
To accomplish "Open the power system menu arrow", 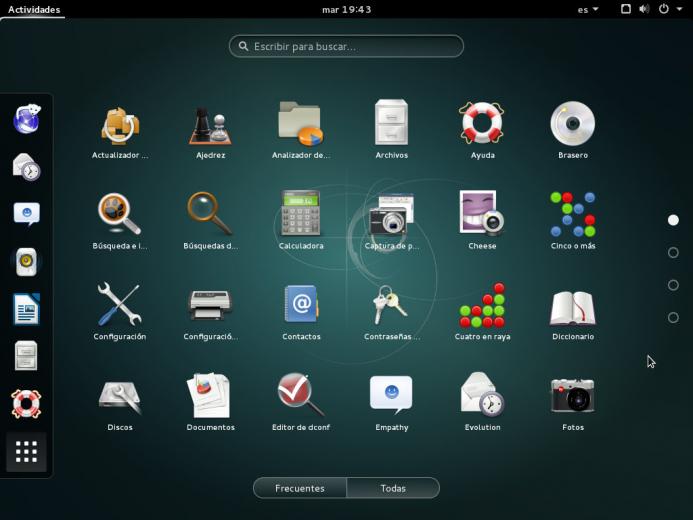I will [679, 9].
